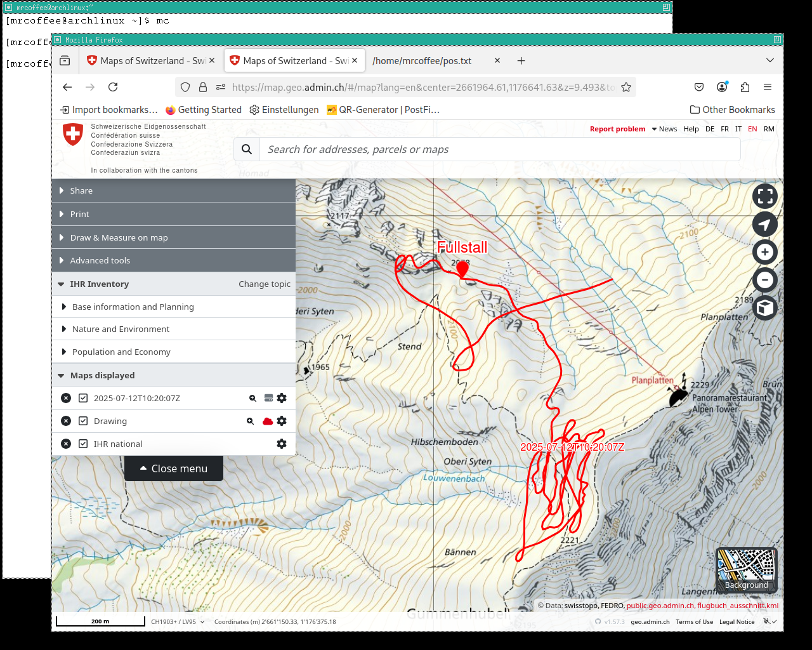
Task: Open the CH1903+ / LV95 coordinate system dropdown
Action: tap(178, 621)
